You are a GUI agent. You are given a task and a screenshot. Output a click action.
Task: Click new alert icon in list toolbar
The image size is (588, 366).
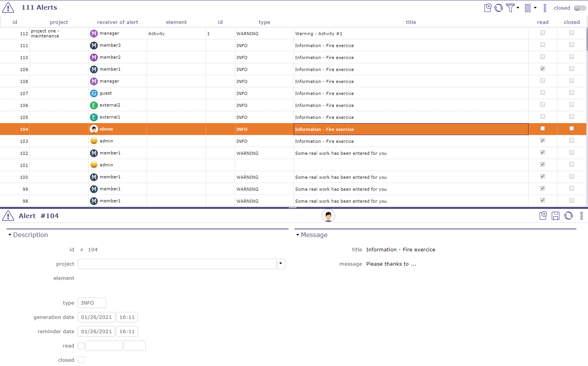(488, 8)
